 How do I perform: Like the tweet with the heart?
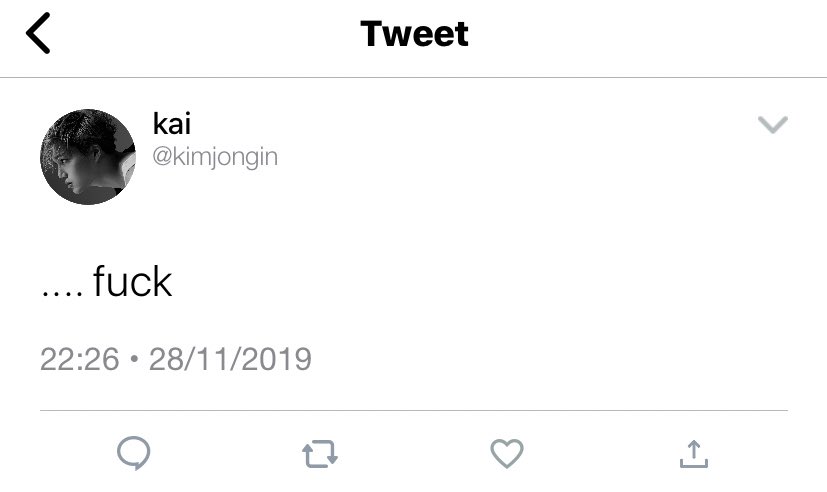click(507, 454)
